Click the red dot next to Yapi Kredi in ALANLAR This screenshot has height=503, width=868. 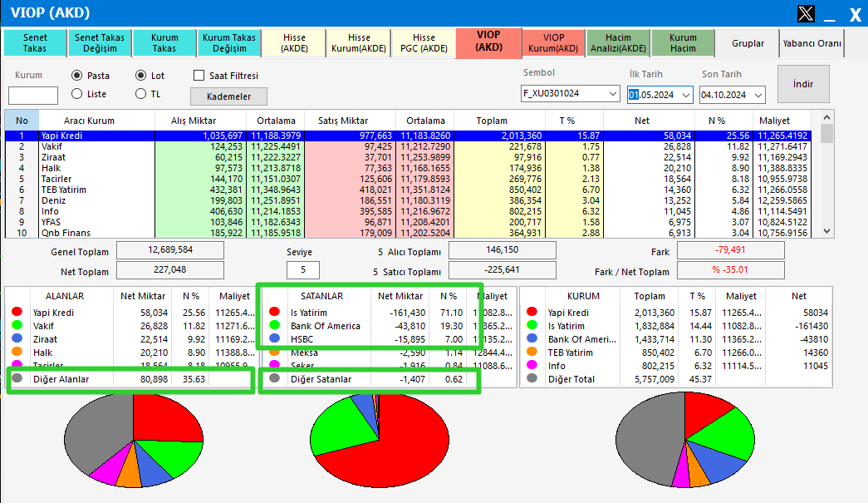pos(17,312)
